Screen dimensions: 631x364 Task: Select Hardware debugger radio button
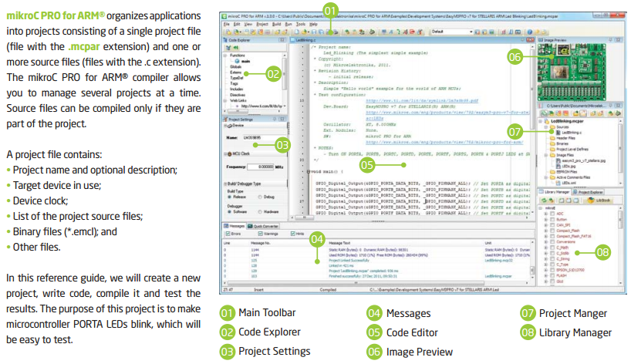click(260, 211)
